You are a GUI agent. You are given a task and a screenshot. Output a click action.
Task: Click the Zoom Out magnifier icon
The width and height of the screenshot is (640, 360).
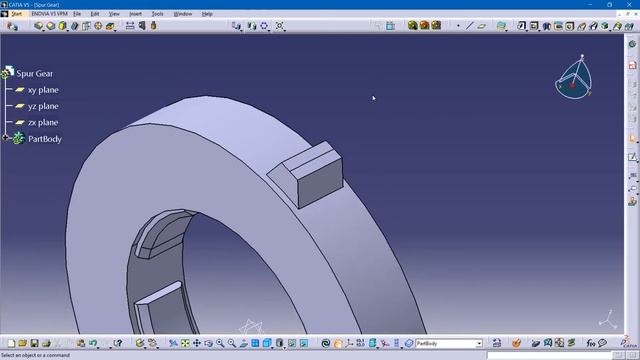232,343
